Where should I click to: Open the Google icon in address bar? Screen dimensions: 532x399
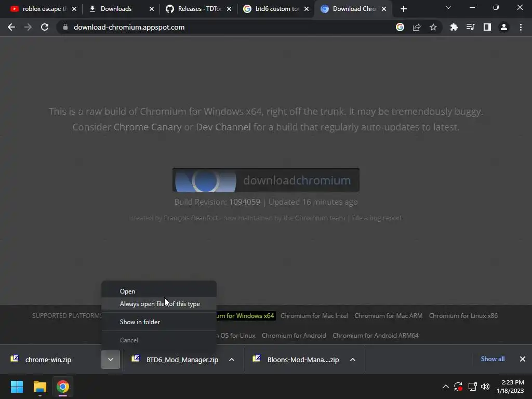click(x=400, y=27)
